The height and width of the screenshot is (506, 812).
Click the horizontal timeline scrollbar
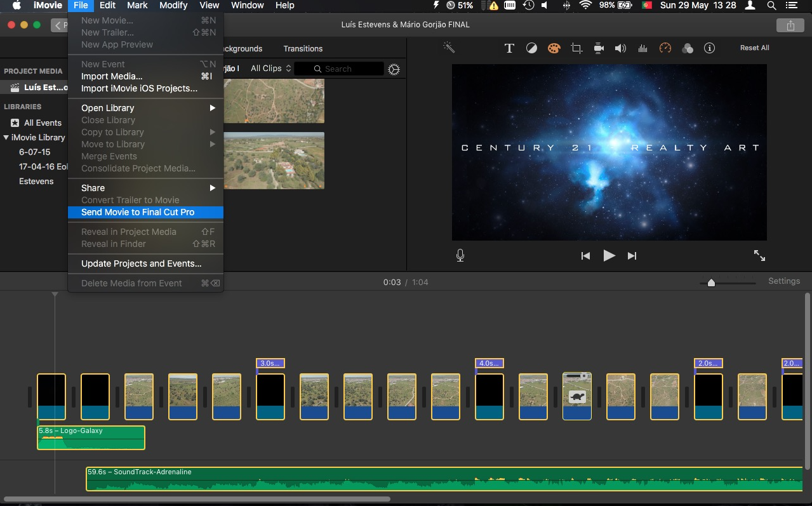197,499
